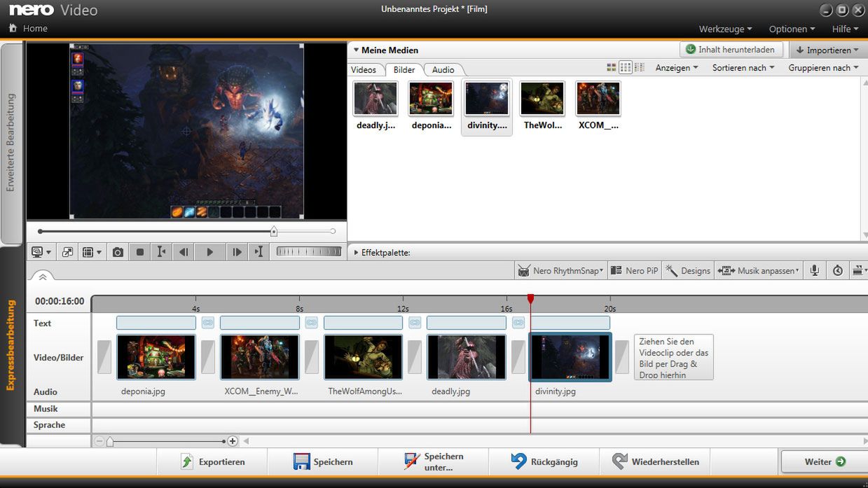Click the Weiter button

[x=825, y=462]
